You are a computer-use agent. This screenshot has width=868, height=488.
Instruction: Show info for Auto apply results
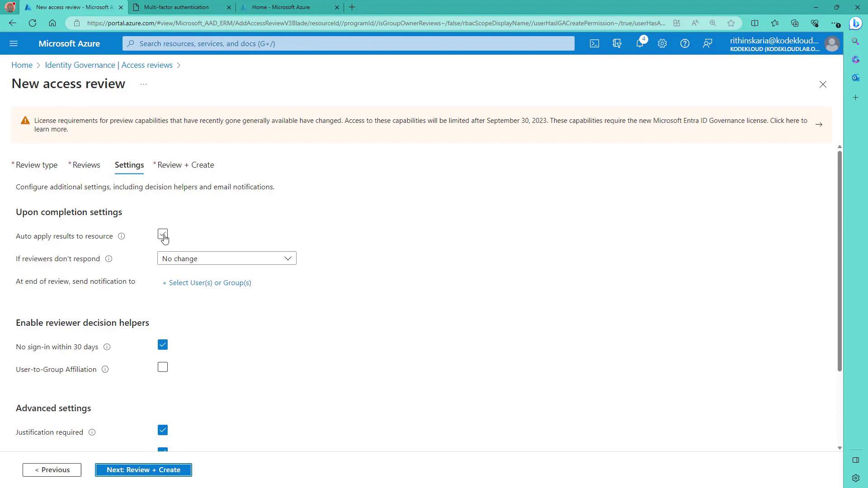click(121, 236)
